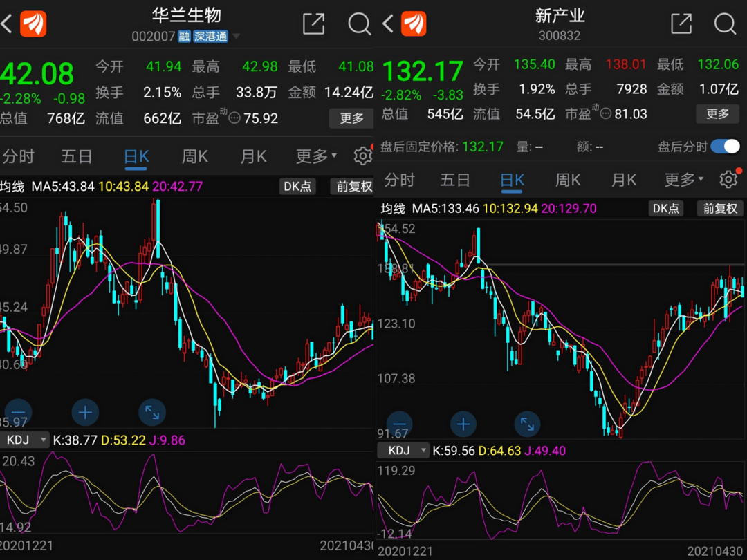
Task: Click the 更多 button in 华兰生物 quote area
Action: (x=351, y=118)
